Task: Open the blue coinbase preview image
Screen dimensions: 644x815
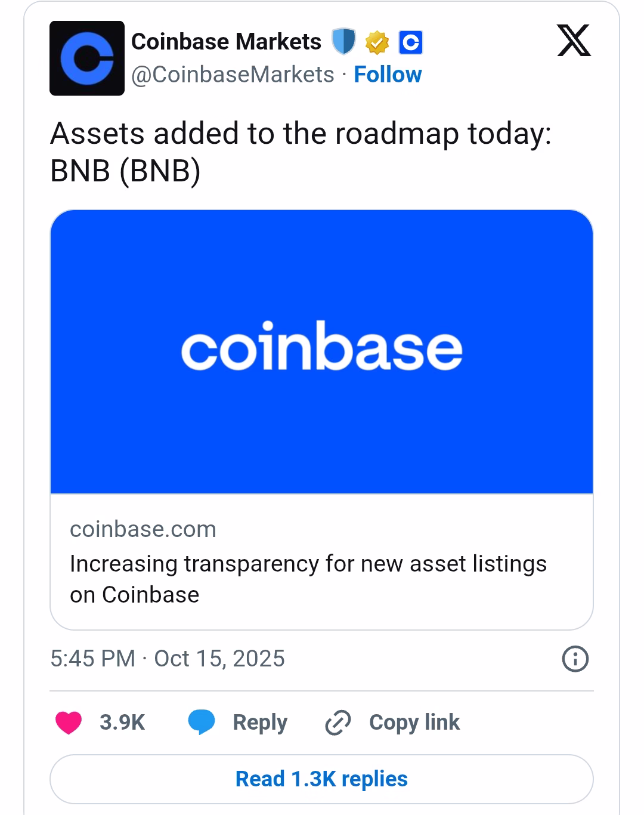Action: pyautogui.click(x=321, y=351)
